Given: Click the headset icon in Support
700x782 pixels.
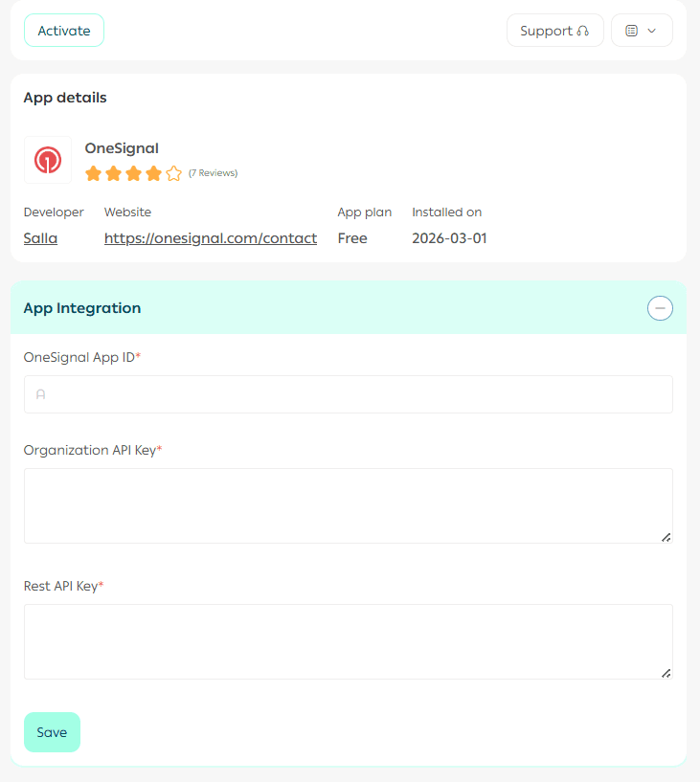Looking at the screenshot, I should [583, 31].
